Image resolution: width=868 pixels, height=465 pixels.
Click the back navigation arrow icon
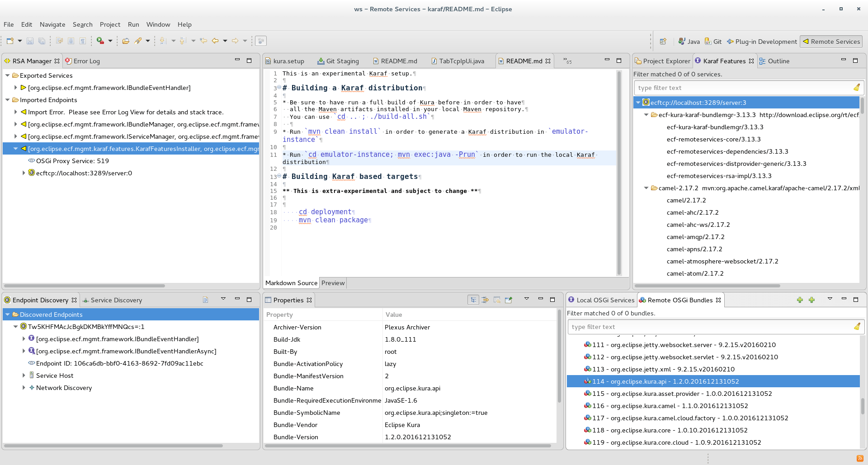tap(215, 41)
